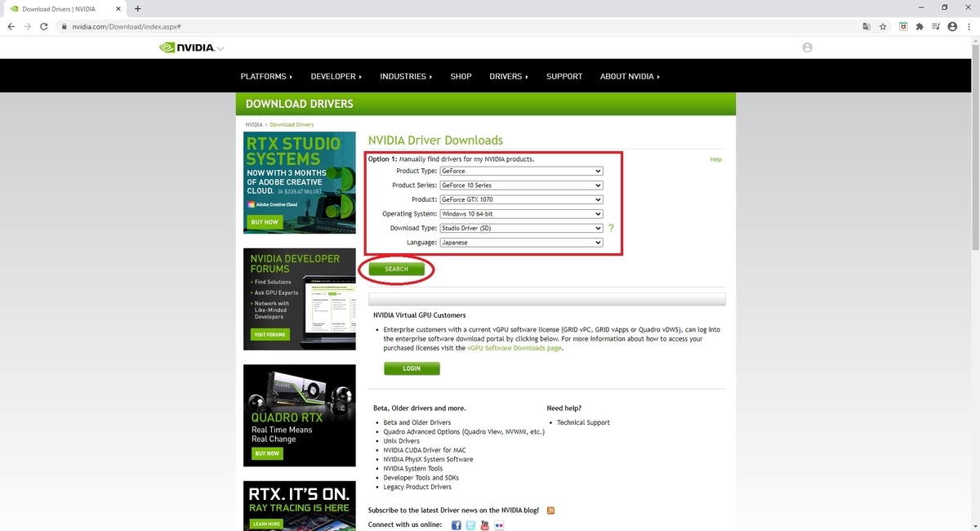
Task: Click LEARN MORE on RTX It's On ad
Action: point(266,524)
